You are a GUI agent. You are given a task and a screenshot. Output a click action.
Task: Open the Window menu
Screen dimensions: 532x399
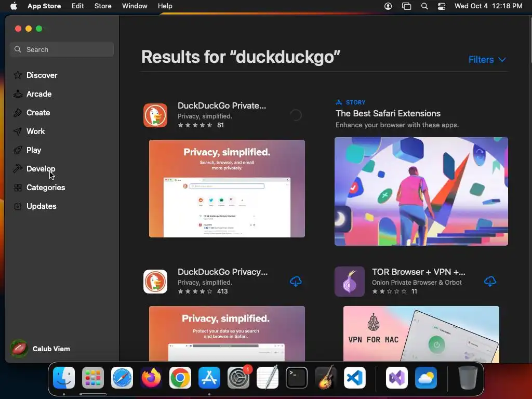(x=135, y=6)
